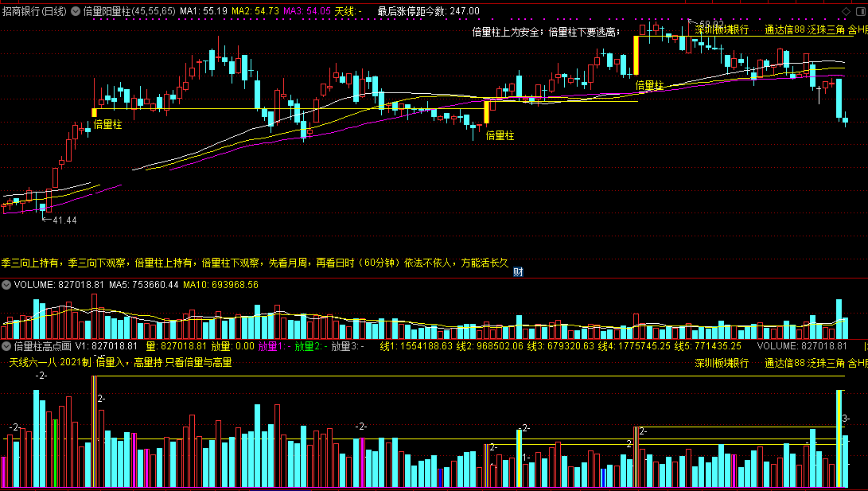
Task: Expand the VOLUME indicator panel menu arrow
Action: [x=6, y=285]
